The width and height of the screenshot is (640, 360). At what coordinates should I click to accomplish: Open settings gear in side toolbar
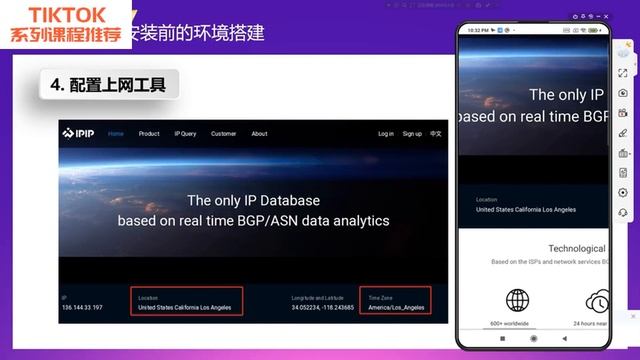click(623, 192)
